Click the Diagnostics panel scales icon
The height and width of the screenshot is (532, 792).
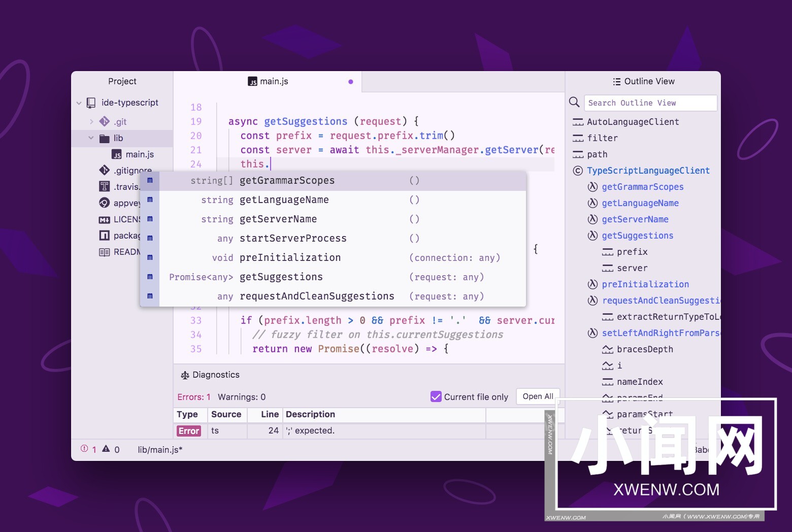tap(185, 375)
